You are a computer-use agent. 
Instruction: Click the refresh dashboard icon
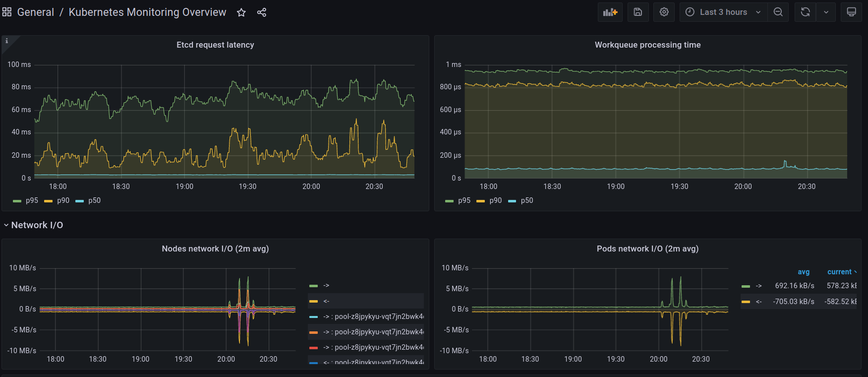point(806,12)
